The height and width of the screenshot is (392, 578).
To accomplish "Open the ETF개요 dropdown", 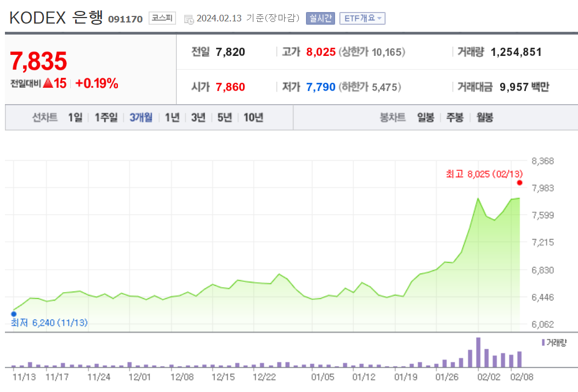I will (x=362, y=18).
